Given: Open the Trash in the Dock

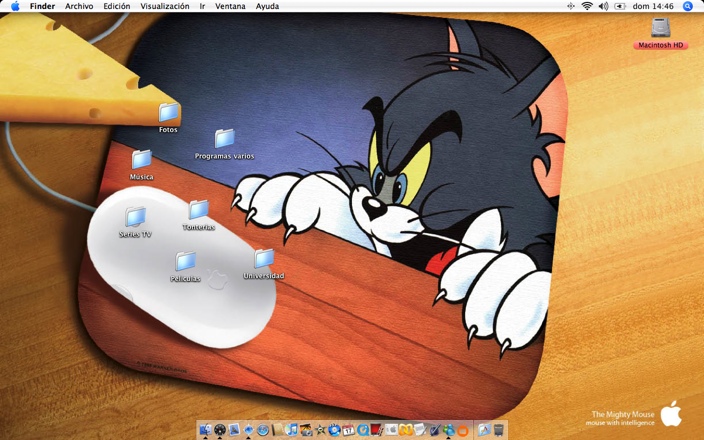Looking at the screenshot, I should point(498,430).
